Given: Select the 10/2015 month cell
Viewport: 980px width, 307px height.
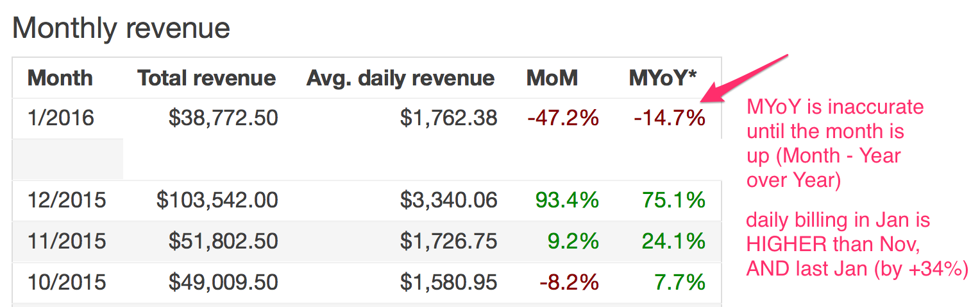Looking at the screenshot, I should 67,282.
